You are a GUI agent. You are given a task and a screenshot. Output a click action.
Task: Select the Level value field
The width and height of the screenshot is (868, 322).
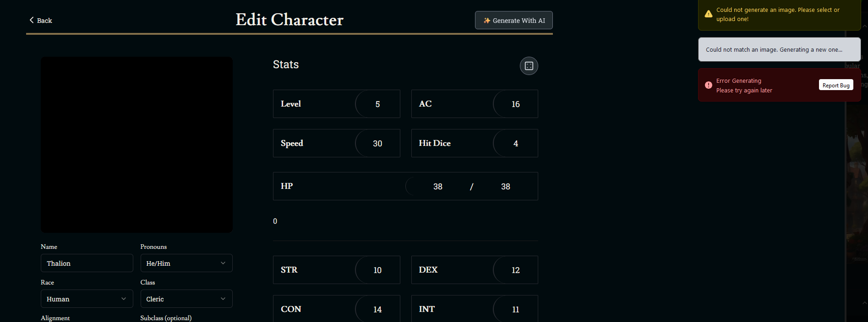coord(377,104)
